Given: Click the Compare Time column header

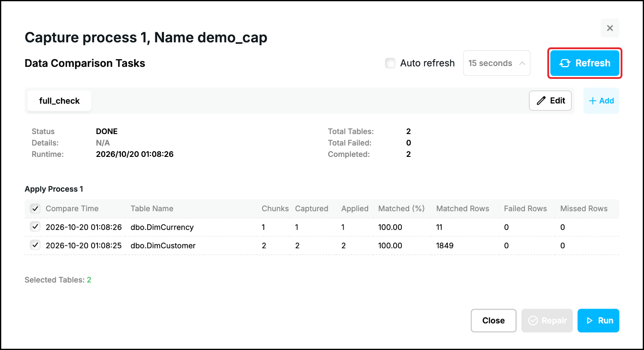Looking at the screenshot, I should click(72, 209).
